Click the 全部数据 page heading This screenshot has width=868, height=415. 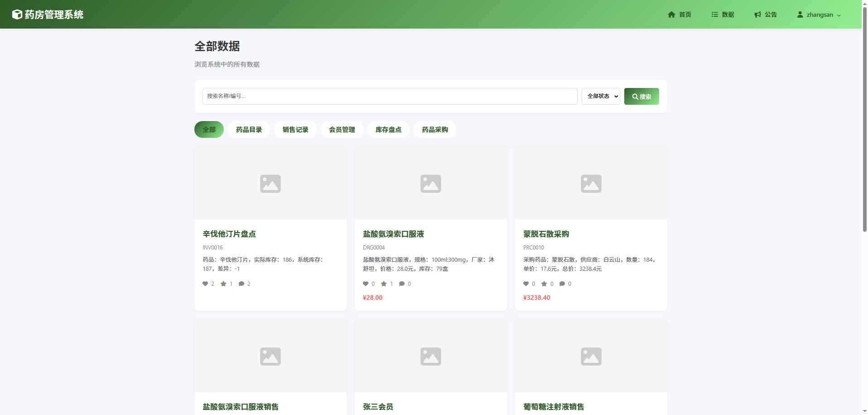217,46
